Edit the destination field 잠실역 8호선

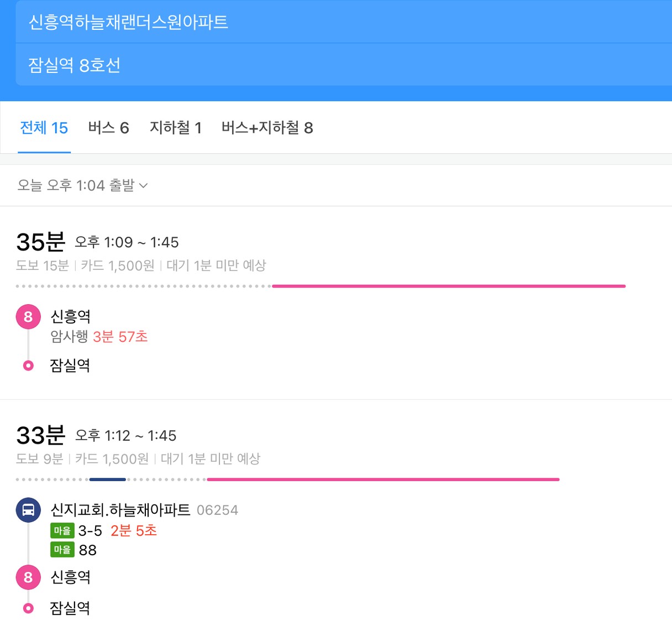pyautogui.click(x=344, y=65)
